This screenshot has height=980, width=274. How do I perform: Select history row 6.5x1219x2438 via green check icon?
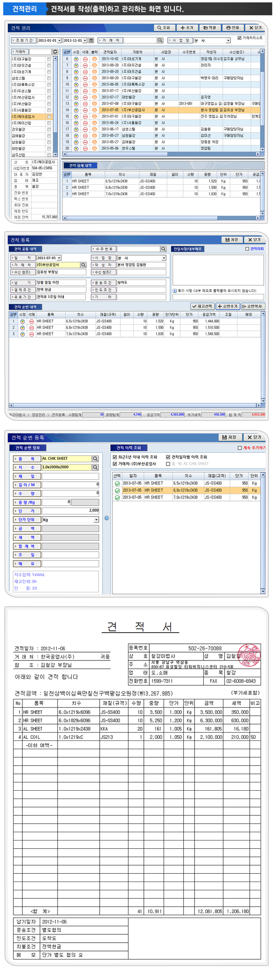click(117, 484)
